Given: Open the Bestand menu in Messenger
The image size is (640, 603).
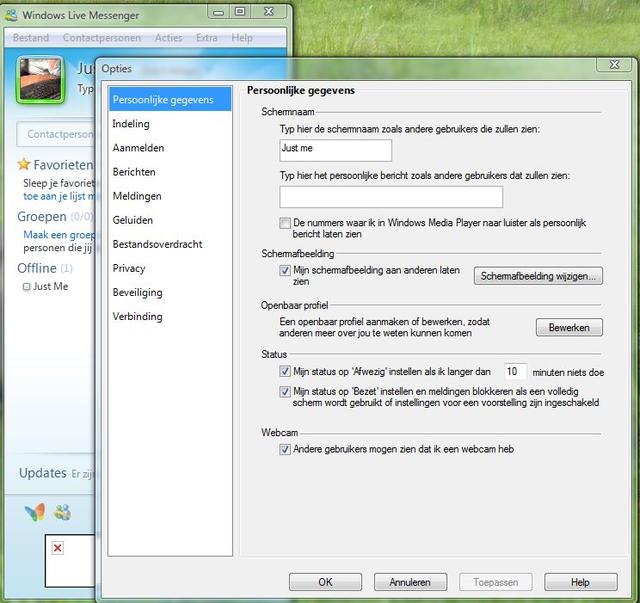Looking at the screenshot, I should click(31, 38).
